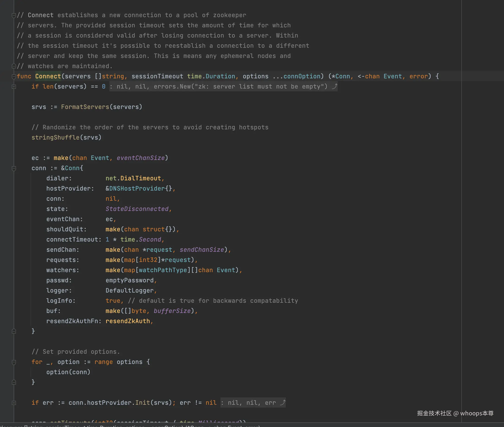Collapse the for range options loop
Viewport: 504px width, 427px height.
point(14,362)
